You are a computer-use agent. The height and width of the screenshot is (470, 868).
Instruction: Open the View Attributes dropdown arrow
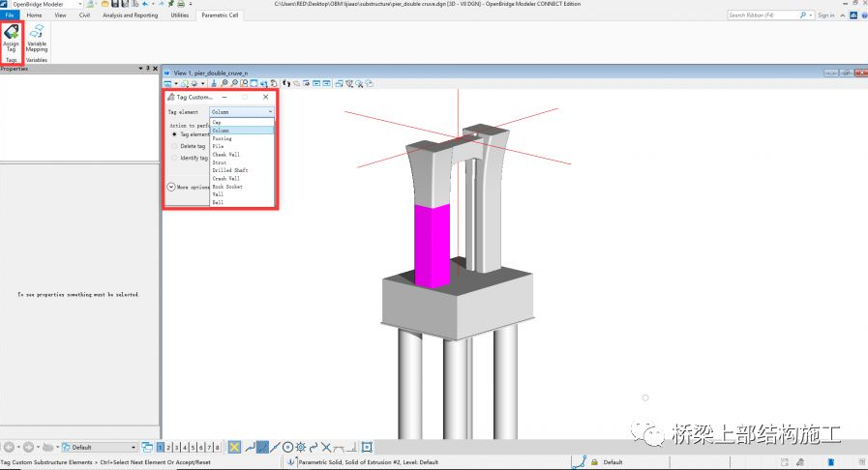(x=176, y=83)
